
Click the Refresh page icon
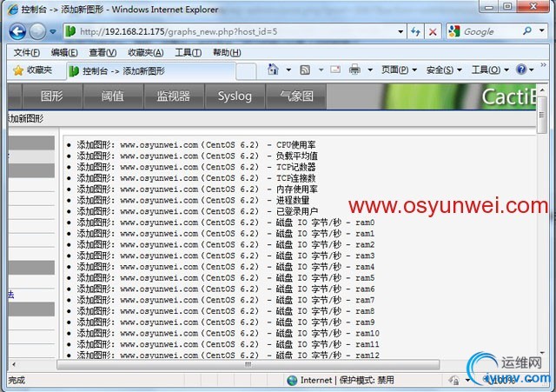tap(415, 32)
